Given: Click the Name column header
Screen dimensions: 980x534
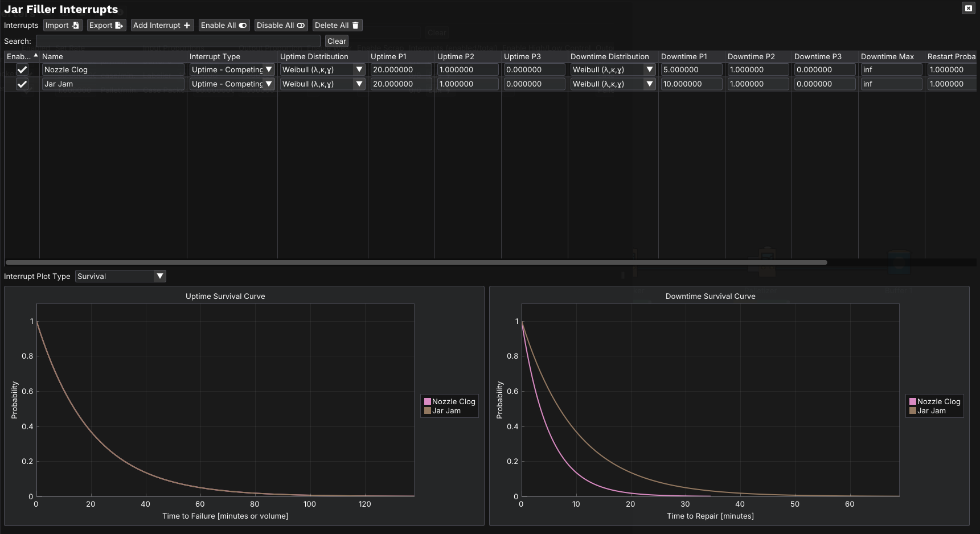Looking at the screenshot, I should click(x=52, y=56).
